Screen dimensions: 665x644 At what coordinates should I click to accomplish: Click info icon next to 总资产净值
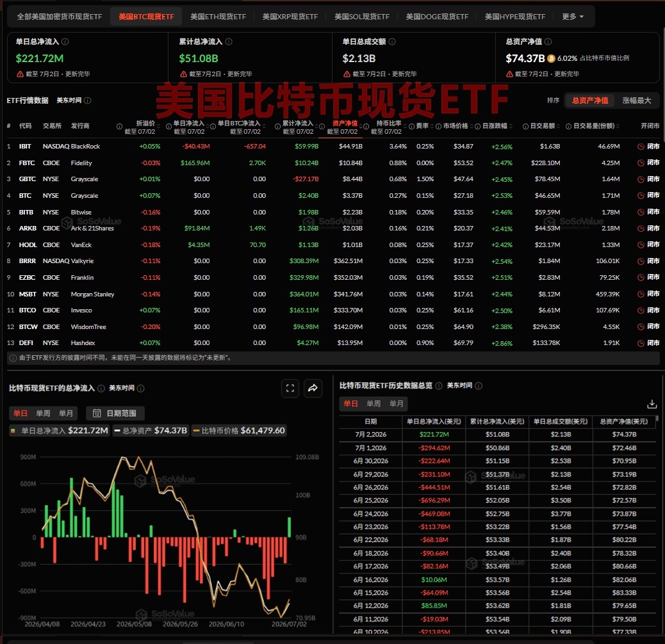click(x=548, y=42)
